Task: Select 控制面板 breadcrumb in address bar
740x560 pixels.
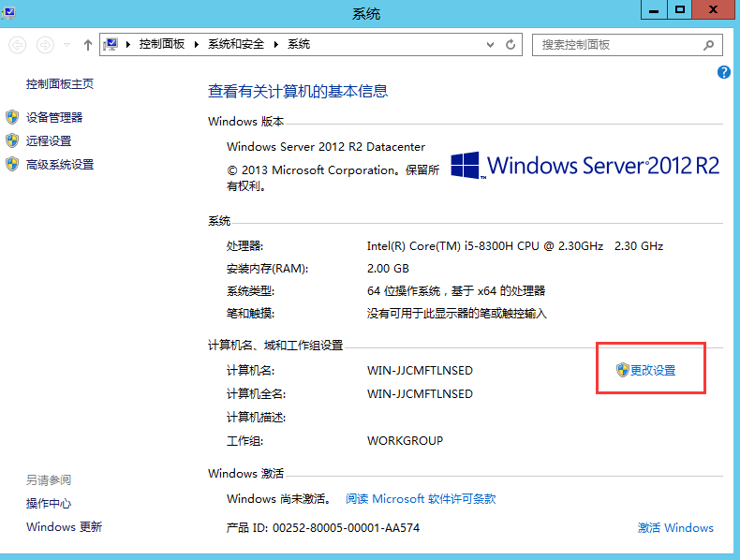Action: click(x=162, y=44)
